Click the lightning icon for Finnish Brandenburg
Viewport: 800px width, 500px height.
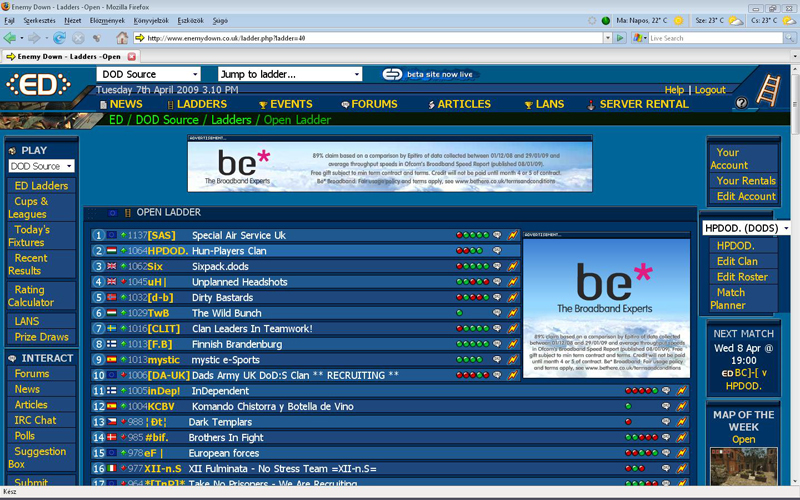tap(512, 344)
